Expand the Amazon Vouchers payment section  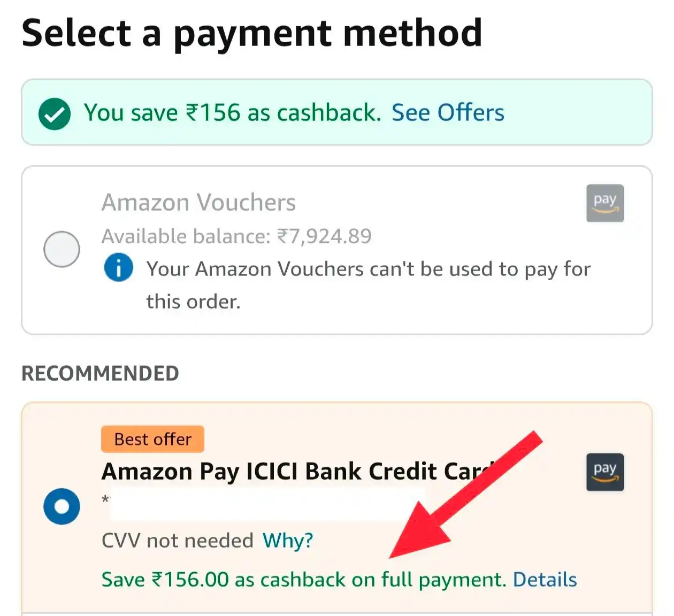(199, 203)
